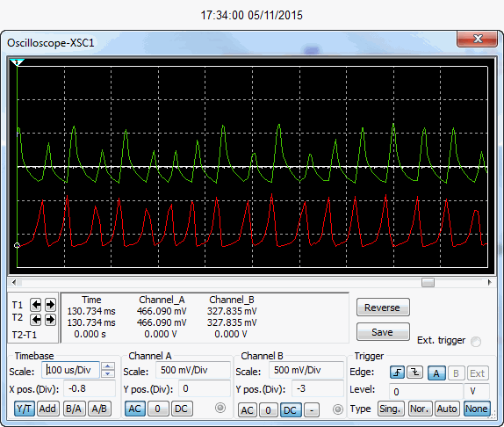The image size is (504, 427).
Task: Move cursor T2 right with arrow
Action: 50,320
